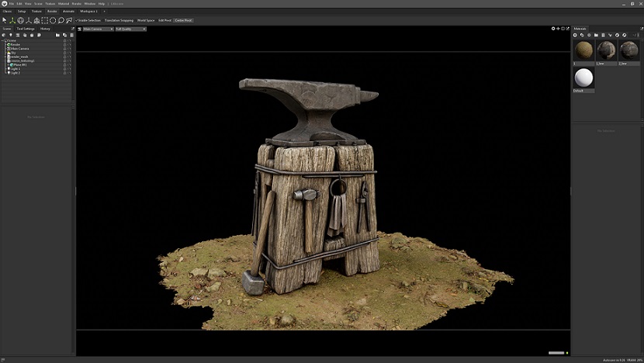Open the Main Camera dropdown
644x363 pixels.
tap(99, 29)
